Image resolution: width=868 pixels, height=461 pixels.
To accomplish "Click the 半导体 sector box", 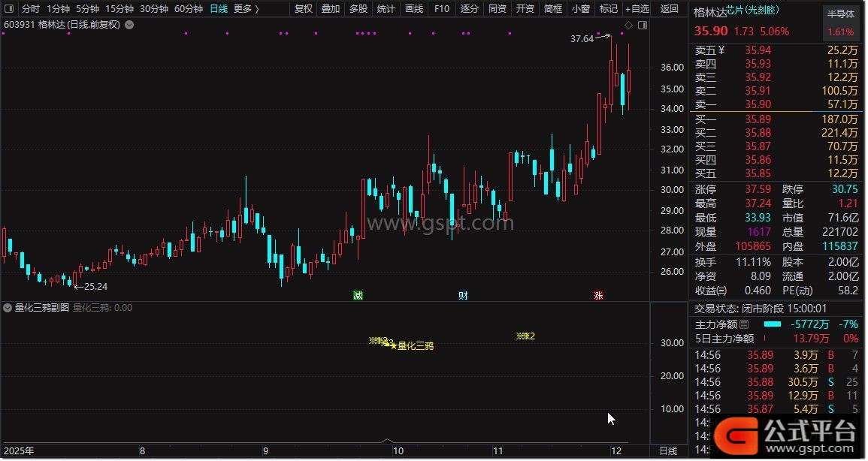I will tap(840, 14).
